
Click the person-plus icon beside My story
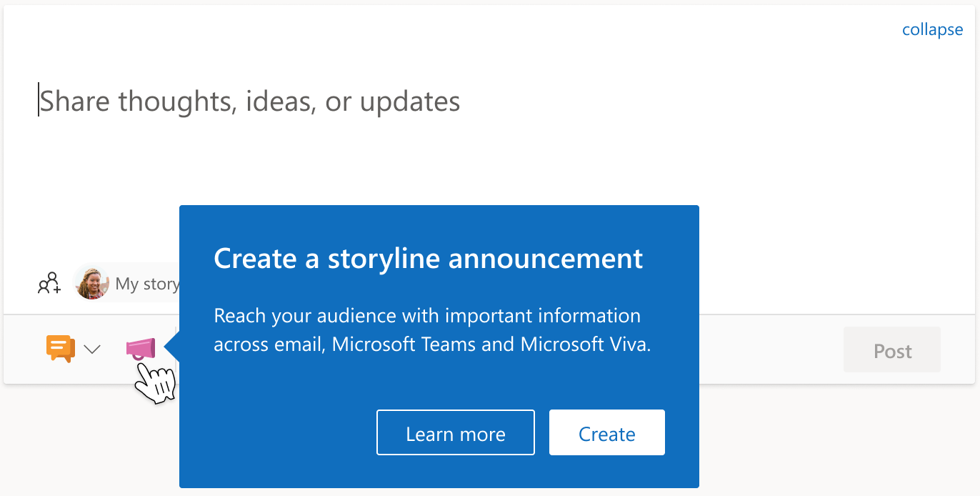48,283
